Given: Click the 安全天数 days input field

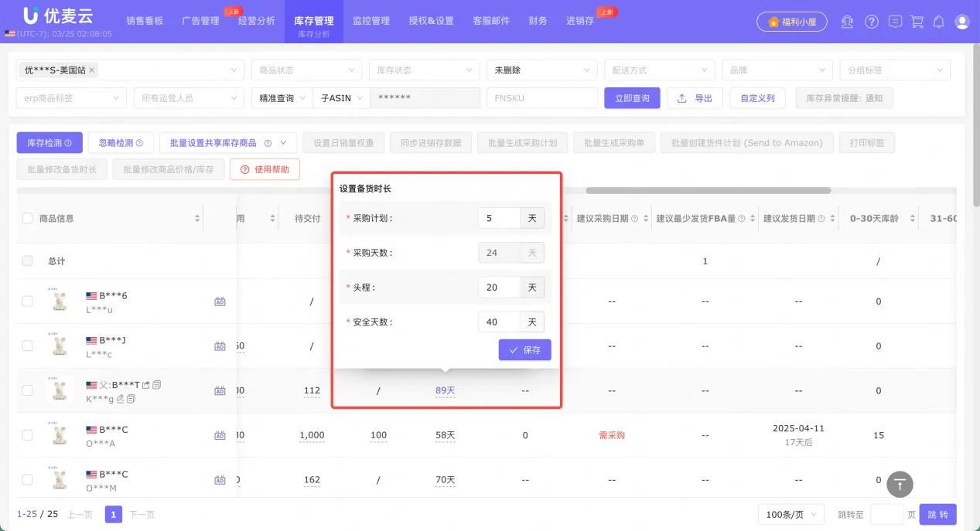Looking at the screenshot, I should (499, 322).
